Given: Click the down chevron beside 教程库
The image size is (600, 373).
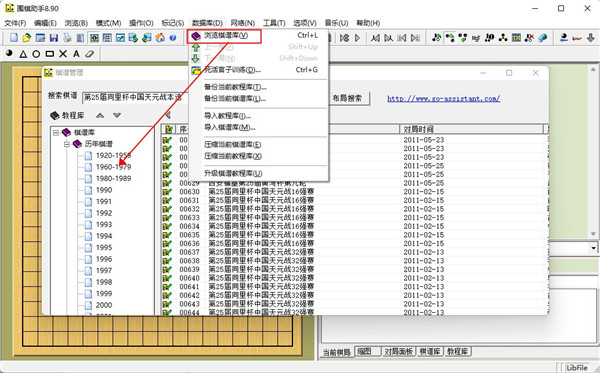Looking at the screenshot, I should [x=117, y=115].
